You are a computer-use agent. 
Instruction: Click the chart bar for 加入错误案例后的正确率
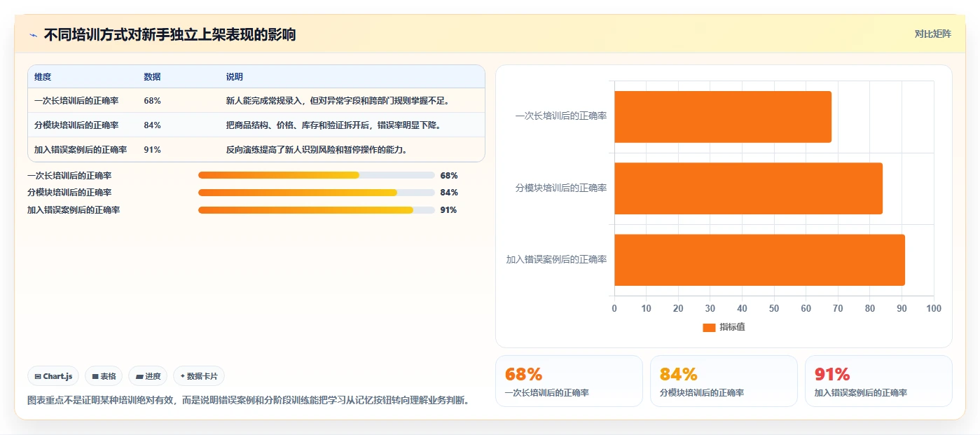[x=759, y=260]
